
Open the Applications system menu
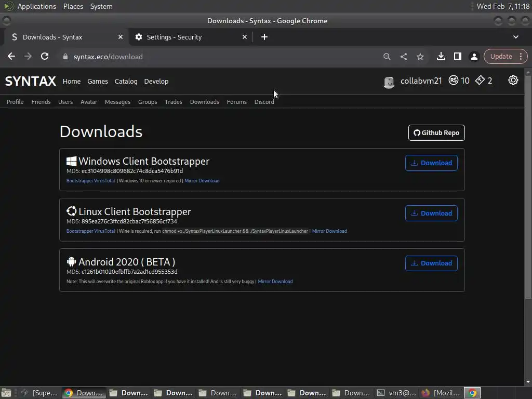coord(37,6)
